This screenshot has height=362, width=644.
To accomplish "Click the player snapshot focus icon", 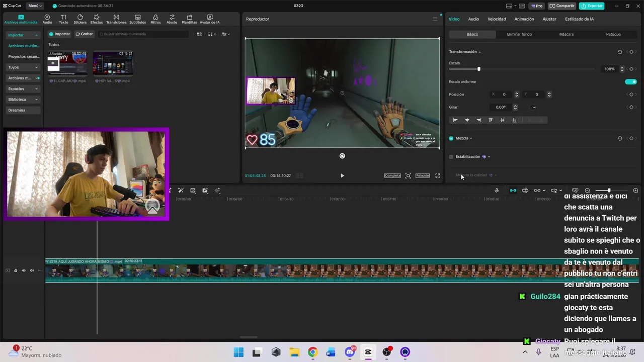I will [408, 175].
